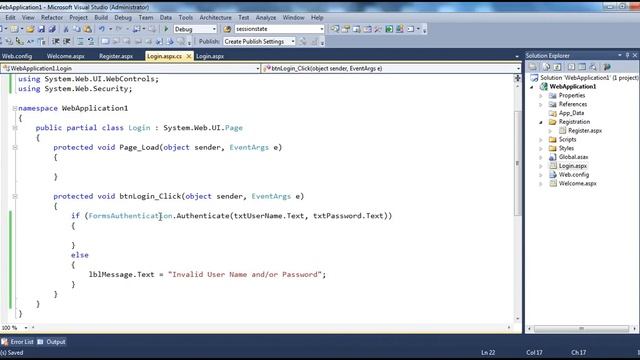Open the sessionstate find combo box

[x=322, y=29]
